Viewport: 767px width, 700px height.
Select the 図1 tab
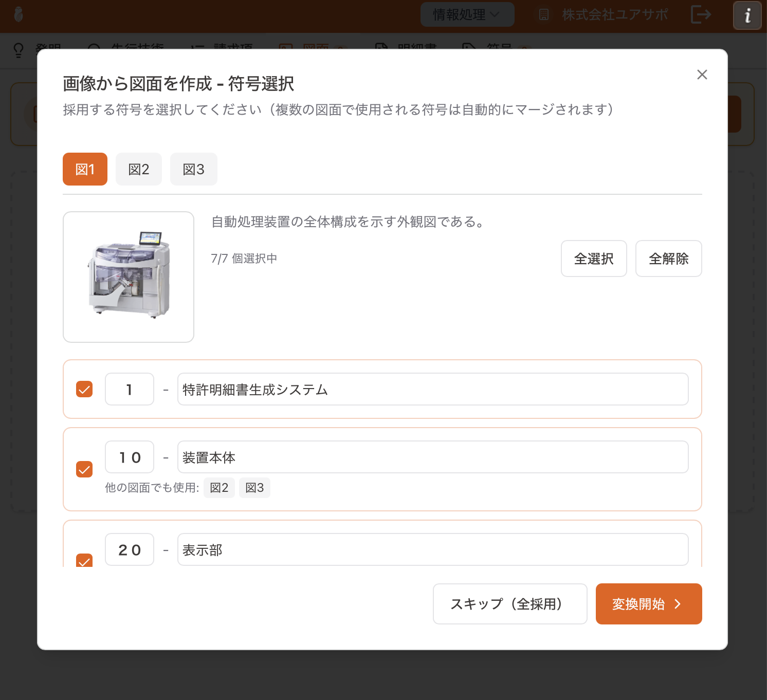85,169
